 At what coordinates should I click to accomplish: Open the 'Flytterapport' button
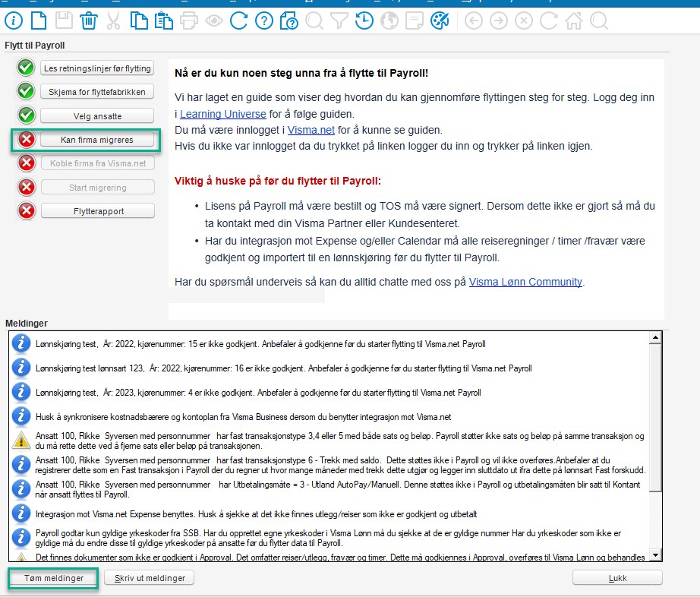tap(98, 211)
